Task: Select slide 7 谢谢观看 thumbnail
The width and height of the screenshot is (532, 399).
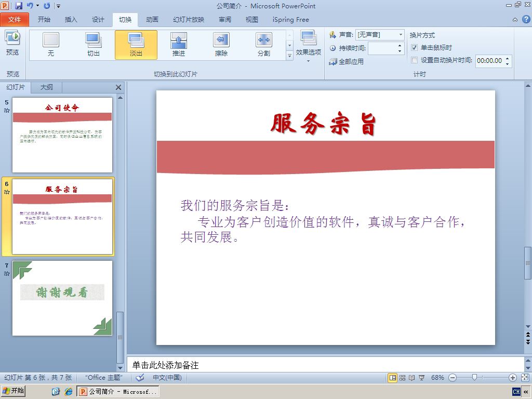Action: click(x=62, y=298)
